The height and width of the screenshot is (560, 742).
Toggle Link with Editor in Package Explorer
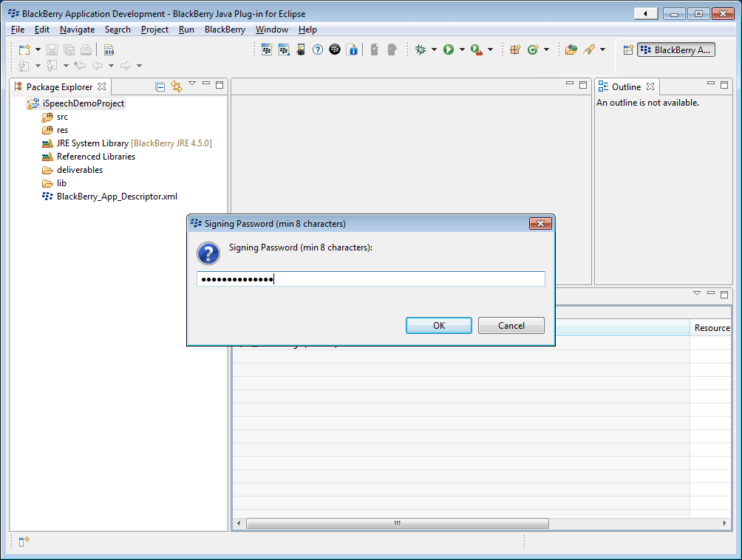click(176, 86)
